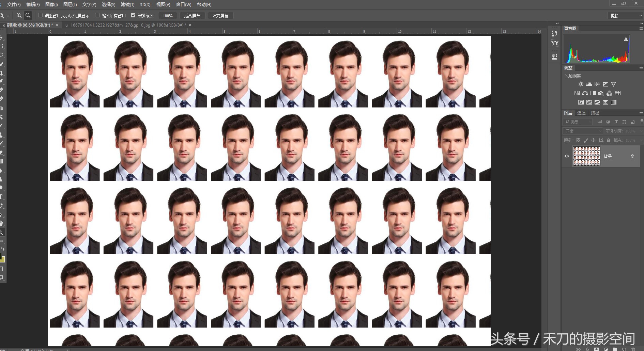Open the 滤镜(T) menu

127,4
